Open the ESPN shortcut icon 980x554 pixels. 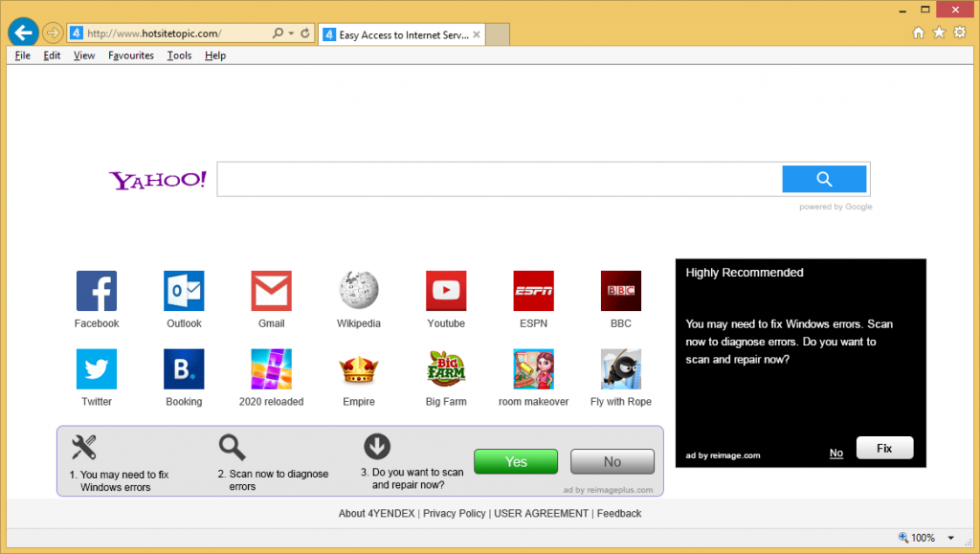coord(533,291)
